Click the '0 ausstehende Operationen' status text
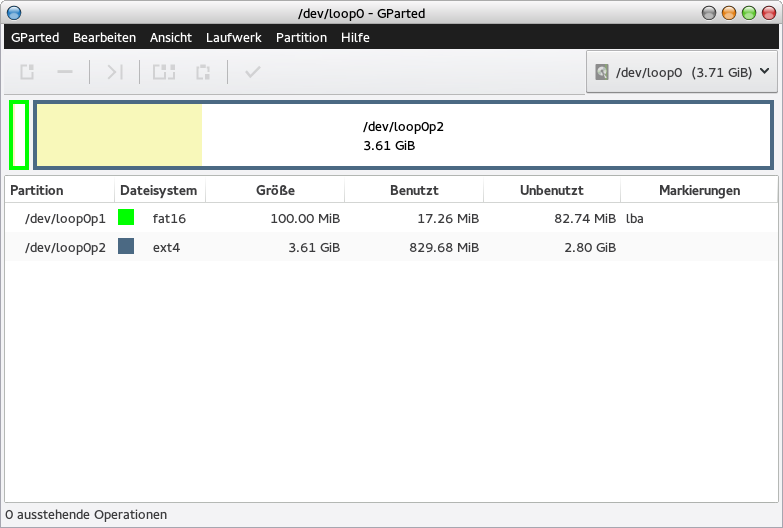The width and height of the screenshot is (783, 528). pos(86,515)
